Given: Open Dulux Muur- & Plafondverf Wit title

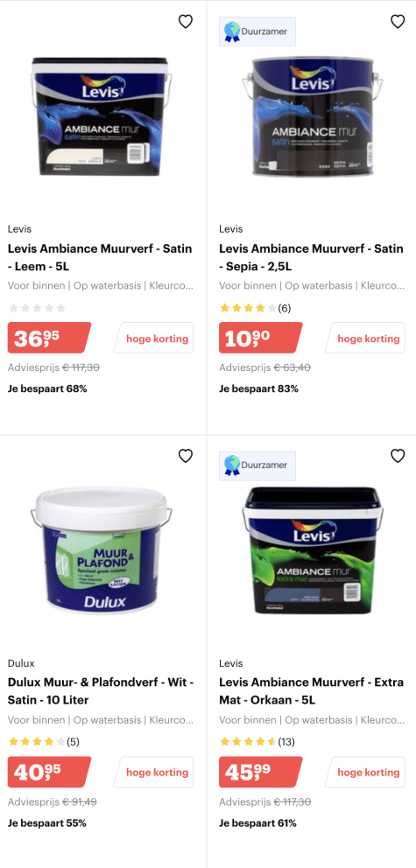Looking at the screenshot, I should (x=100, y=691).
